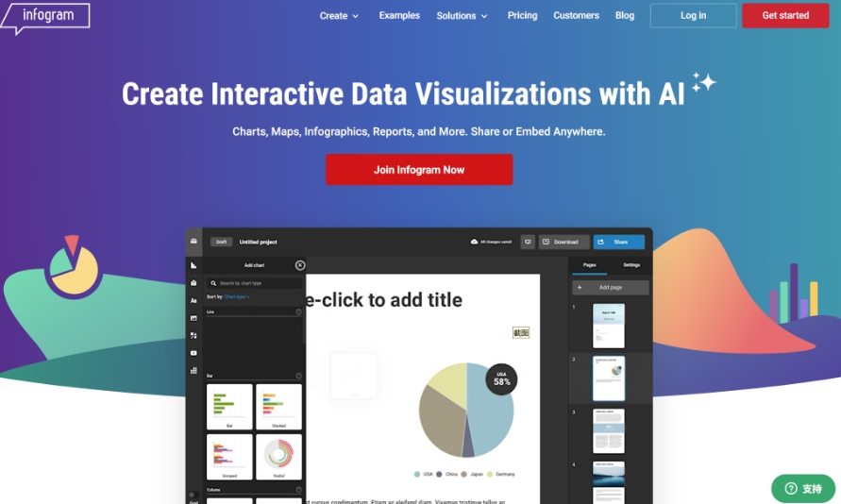The height and width of the screenshot is (504, 841).
Task: Select the Stacked bar chart thumbnail
Action: coord(278,407)
